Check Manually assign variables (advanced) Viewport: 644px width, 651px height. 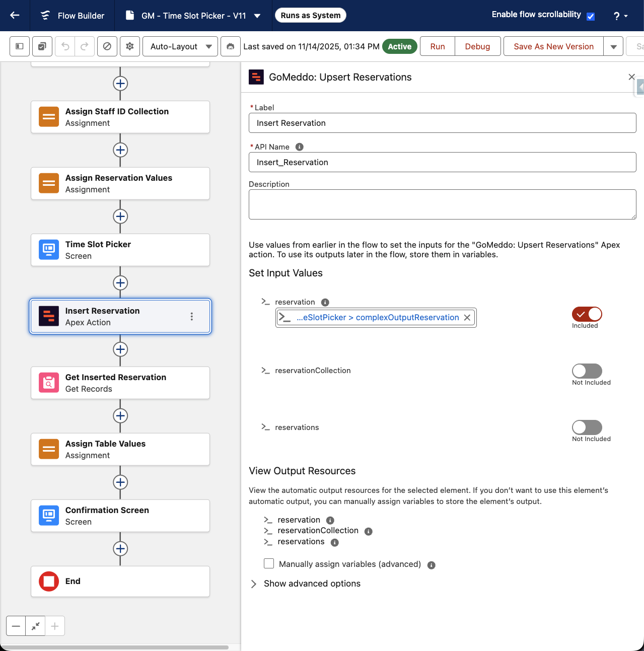[x=269, y=563]
